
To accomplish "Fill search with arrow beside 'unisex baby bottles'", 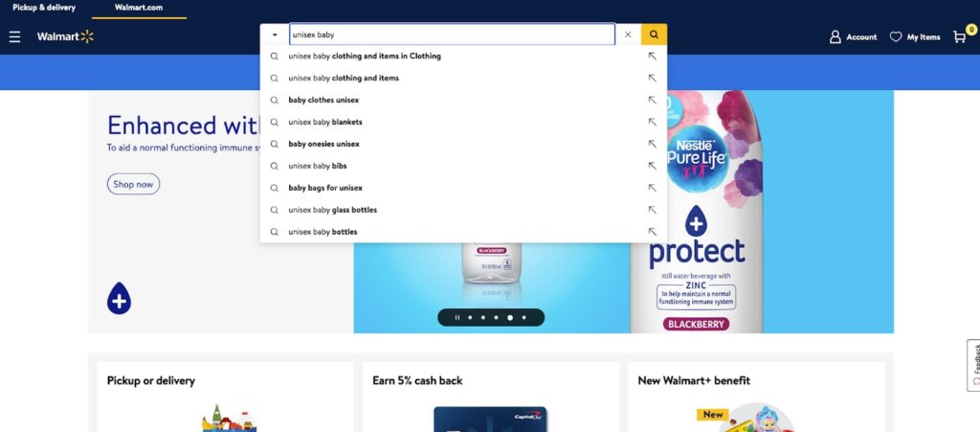I will tap(652, 231).
